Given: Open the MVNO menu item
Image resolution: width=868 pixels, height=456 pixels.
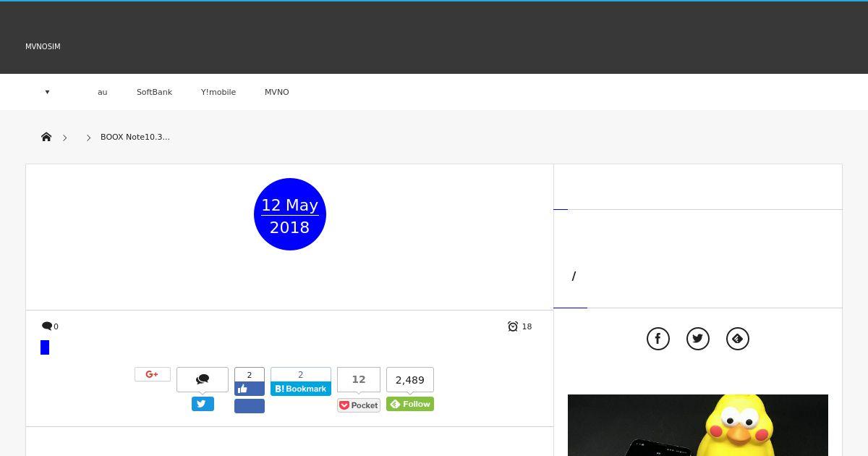Looking at the screenshot, I should pos(277,92).
